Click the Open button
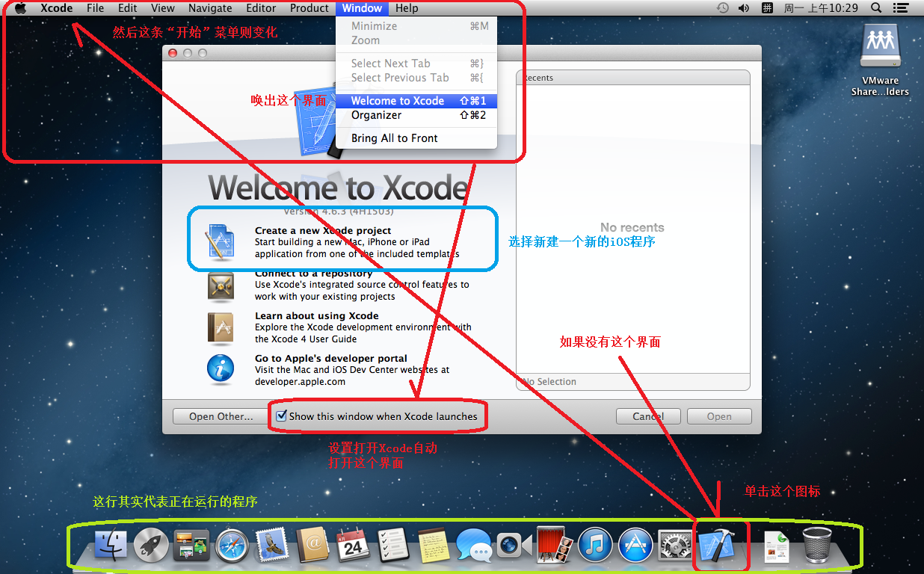 [719, 416]
